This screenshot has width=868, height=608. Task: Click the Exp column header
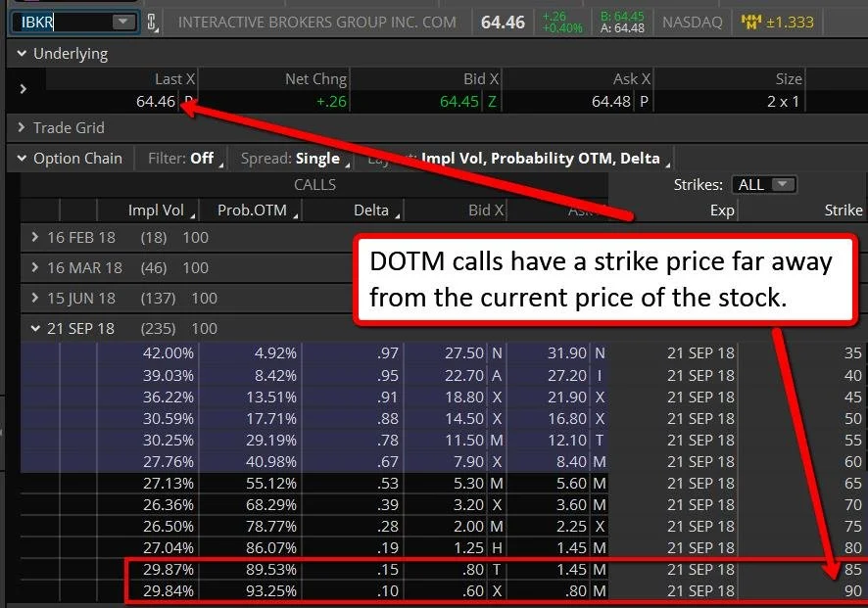point(722,210)
